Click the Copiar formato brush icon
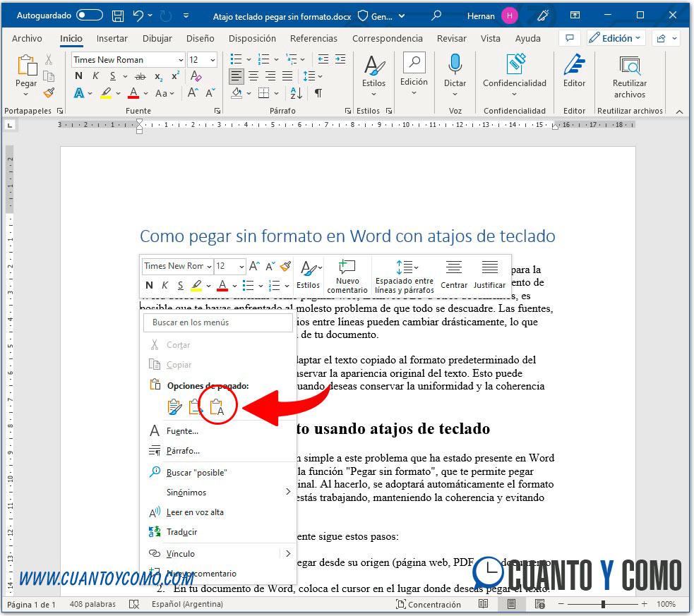 coord(48,92)
